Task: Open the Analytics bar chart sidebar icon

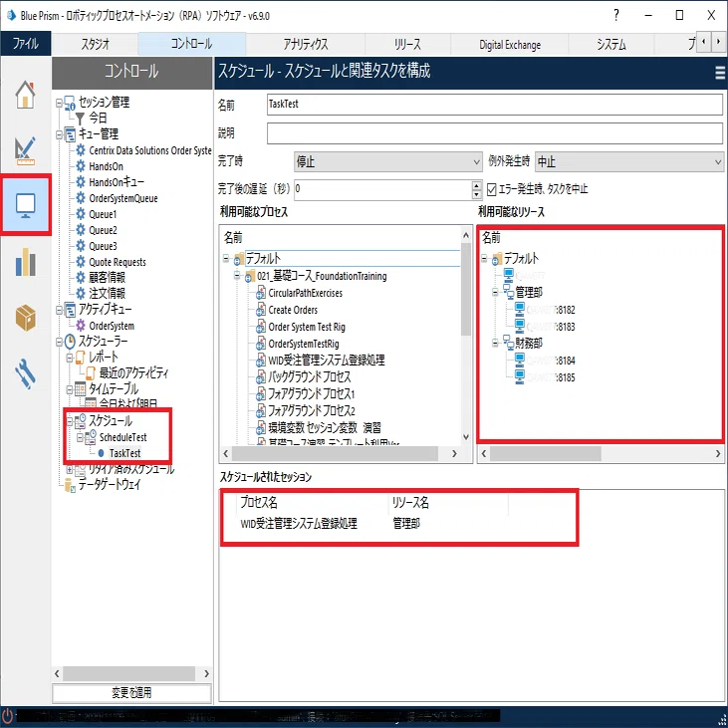Action: click(25, 262)
